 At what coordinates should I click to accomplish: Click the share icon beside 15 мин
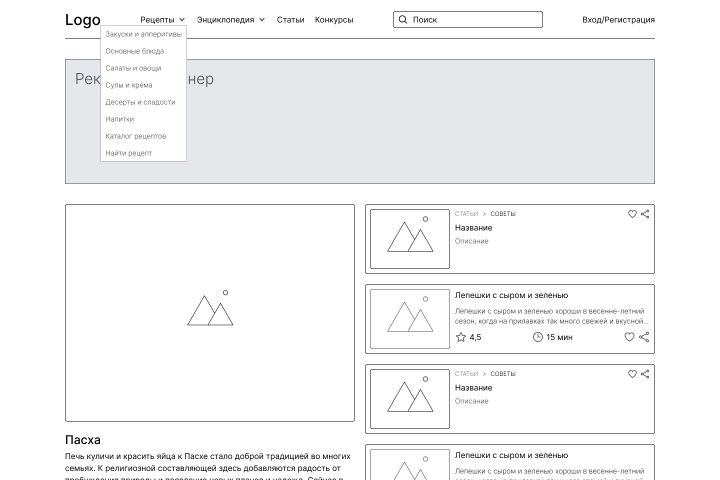pyautogui.click(x=644, y=337)
